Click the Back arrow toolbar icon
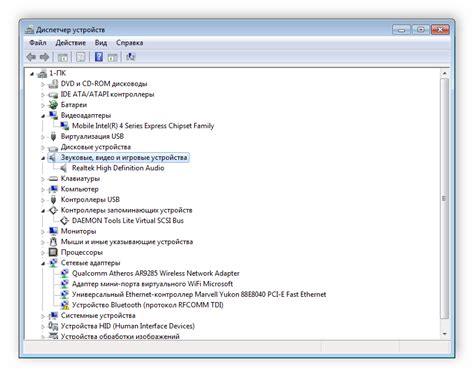Viewport: 474px width, 377px height. 31,57
